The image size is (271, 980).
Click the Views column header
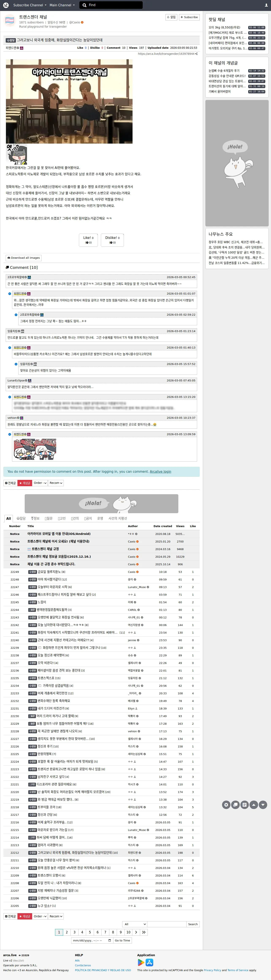coord(180,526)
